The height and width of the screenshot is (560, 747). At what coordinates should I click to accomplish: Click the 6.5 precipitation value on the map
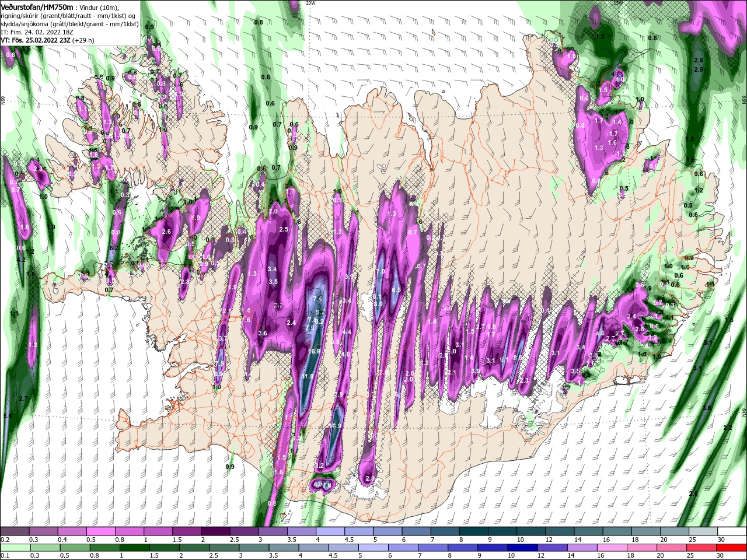pos(396,290)
